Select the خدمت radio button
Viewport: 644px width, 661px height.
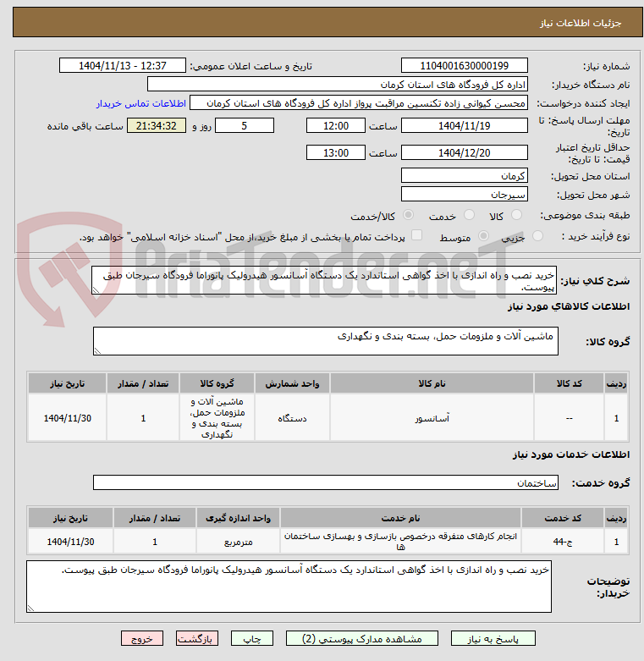(469, 215)
